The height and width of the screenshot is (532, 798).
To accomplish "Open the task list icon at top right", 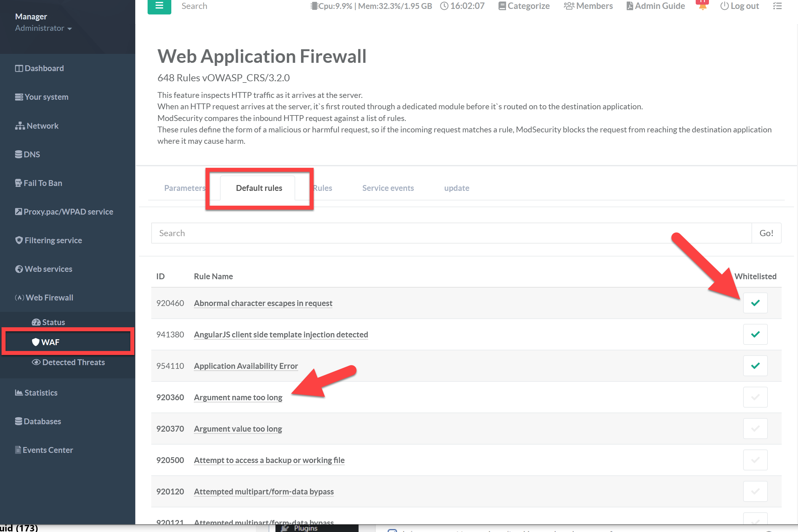I will coord(777,6).
